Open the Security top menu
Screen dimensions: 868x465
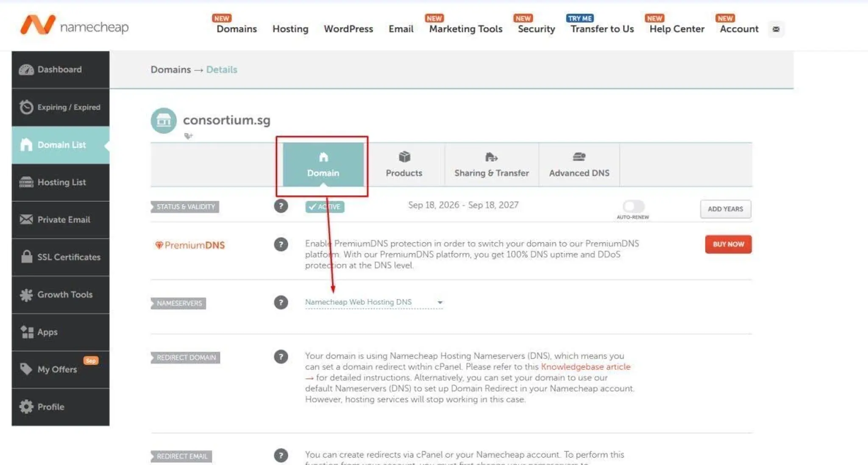click(536, 29)
